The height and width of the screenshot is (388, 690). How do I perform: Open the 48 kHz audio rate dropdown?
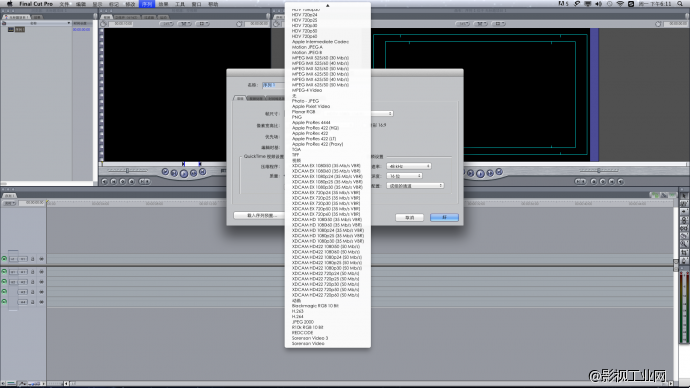pos(409,166)
